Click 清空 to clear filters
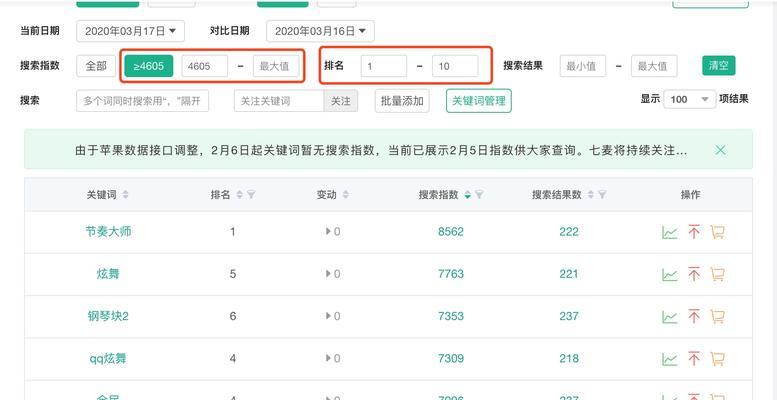The image size is (777, 400). (719, 65)
